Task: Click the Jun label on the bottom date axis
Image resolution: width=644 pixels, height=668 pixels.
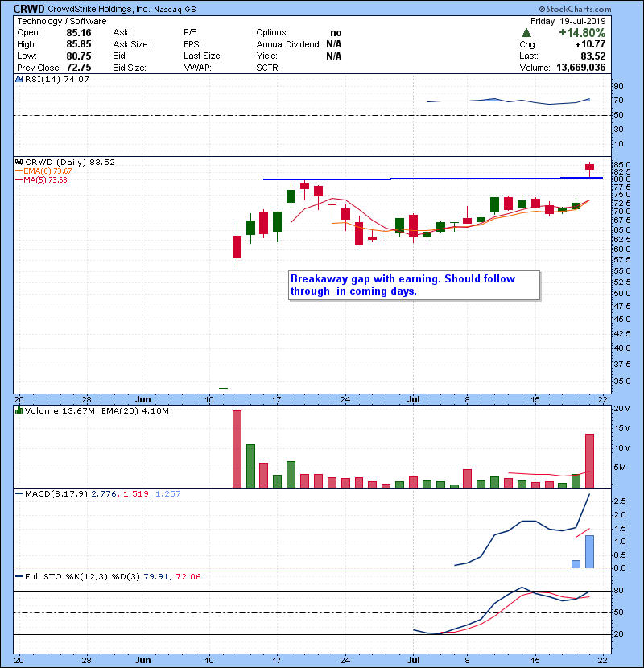Action: coord(142,660)
